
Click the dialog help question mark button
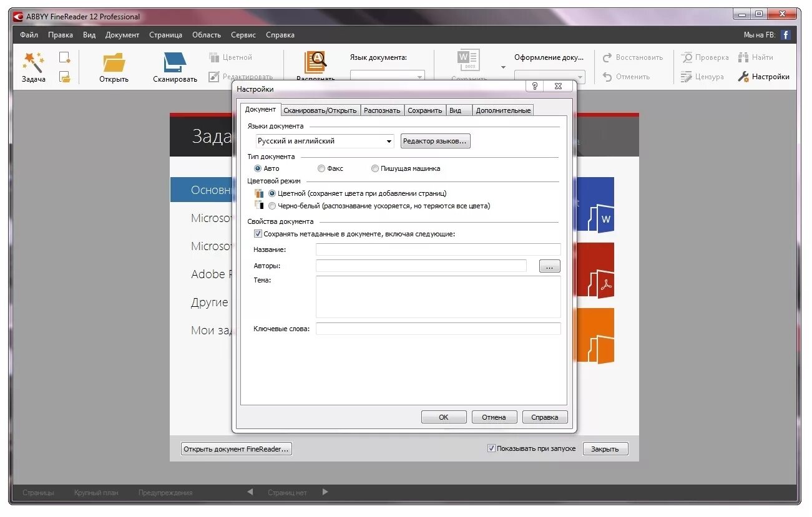coord(535,87)
